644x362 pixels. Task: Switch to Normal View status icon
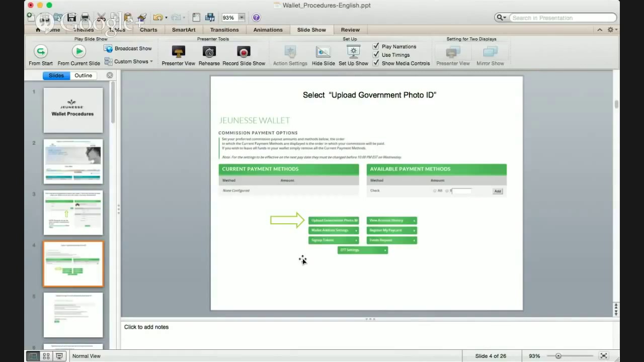(33, 356)
